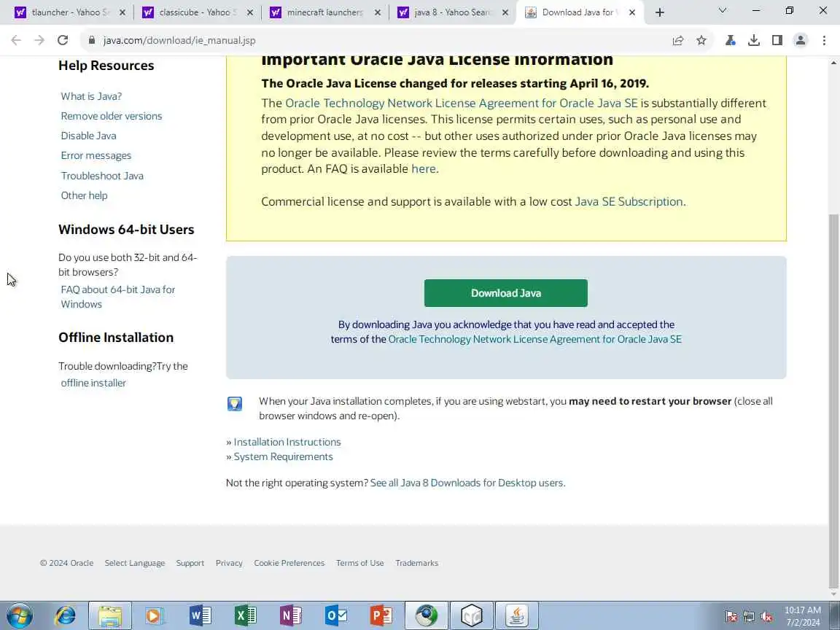Open the taskbar clock showing 10:17 AM
840x630 pixels.
(x=803, y=616)
